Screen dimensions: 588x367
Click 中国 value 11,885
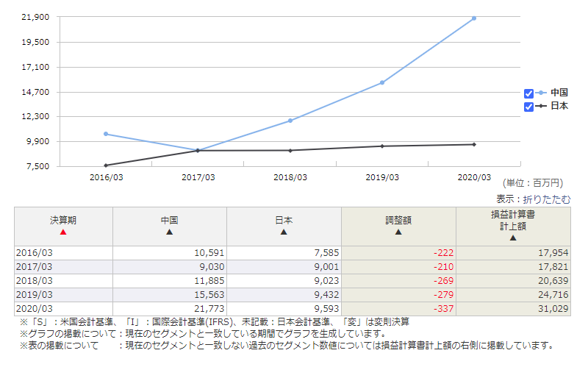tap(209, 281)
